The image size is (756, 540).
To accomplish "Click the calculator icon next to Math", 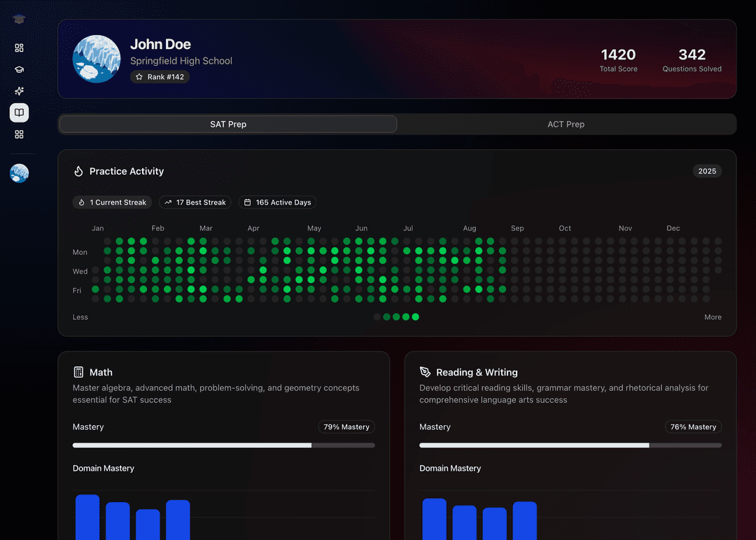I will pyautogui.click(x=79, y=373).
